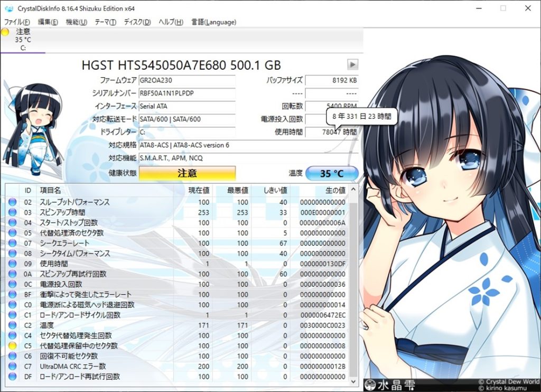Click raw value 0000000130DF

click(x=323, y=264)
